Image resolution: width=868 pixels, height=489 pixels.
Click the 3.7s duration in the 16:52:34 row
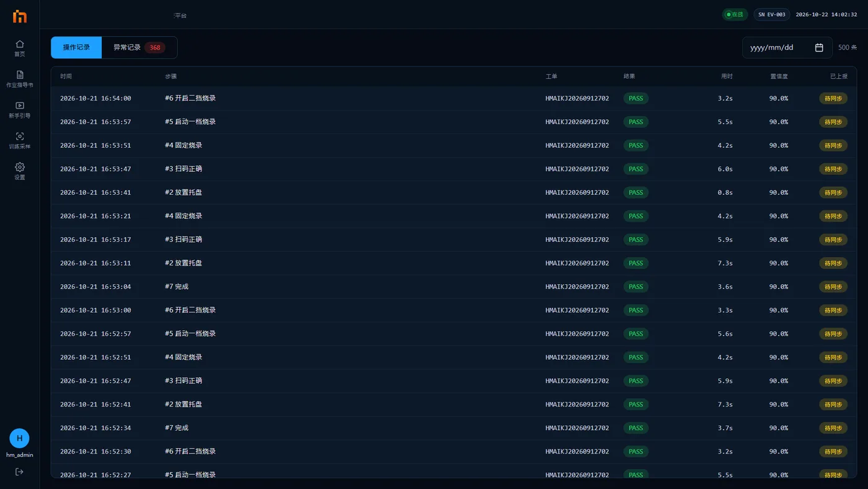(x=725, y=428)
